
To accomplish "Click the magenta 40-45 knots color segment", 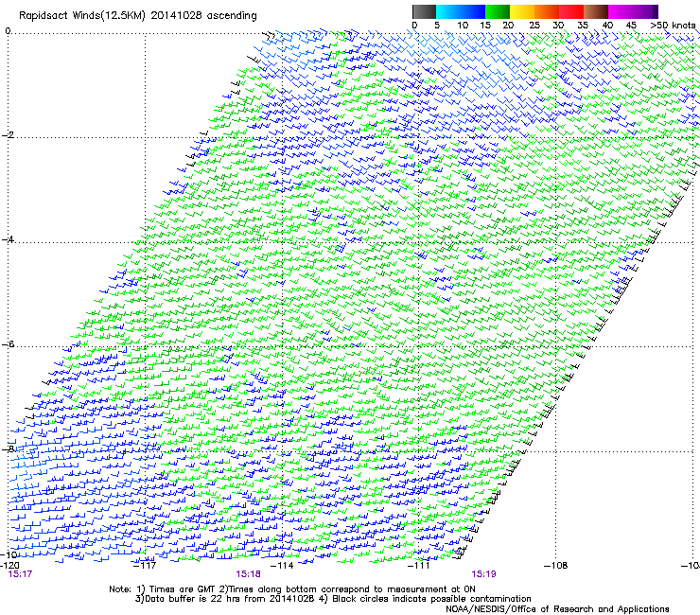I will coord(621,11).
